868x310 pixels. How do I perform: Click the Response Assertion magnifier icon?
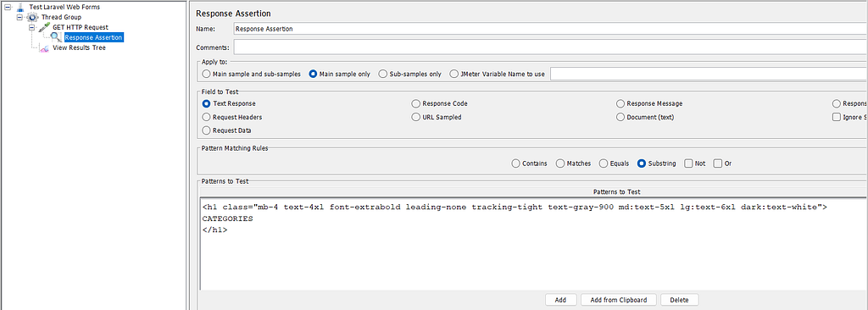click(57, 37)
